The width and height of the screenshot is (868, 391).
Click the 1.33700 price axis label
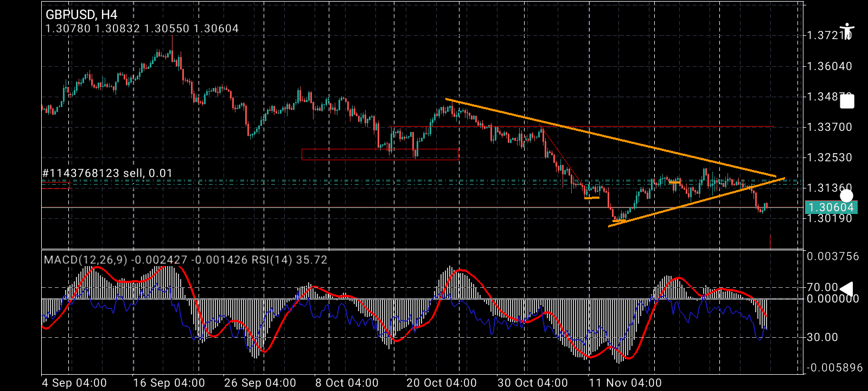(x=829, y=127)
